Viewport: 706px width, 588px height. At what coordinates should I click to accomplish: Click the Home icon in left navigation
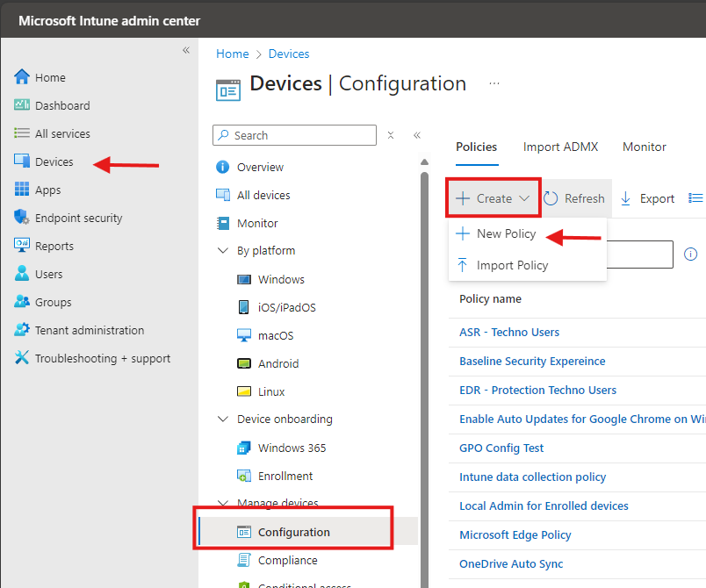(22, 77)
